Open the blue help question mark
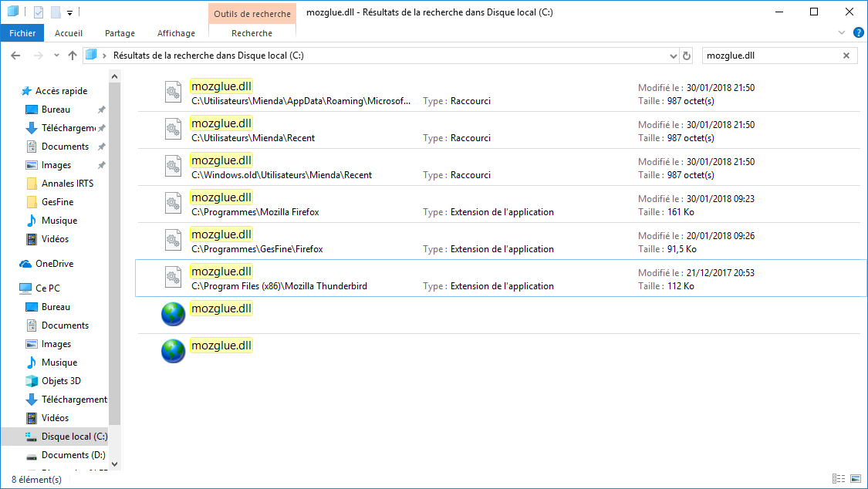 (x=858, y=32)
